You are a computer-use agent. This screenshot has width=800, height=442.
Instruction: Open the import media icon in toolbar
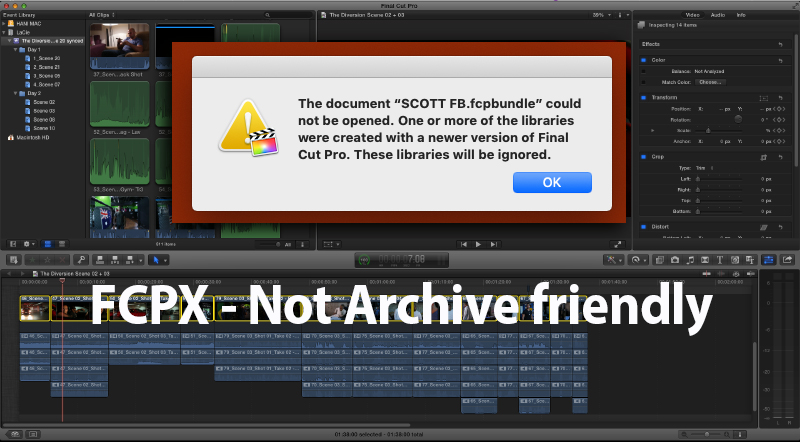tap(14, 260)
